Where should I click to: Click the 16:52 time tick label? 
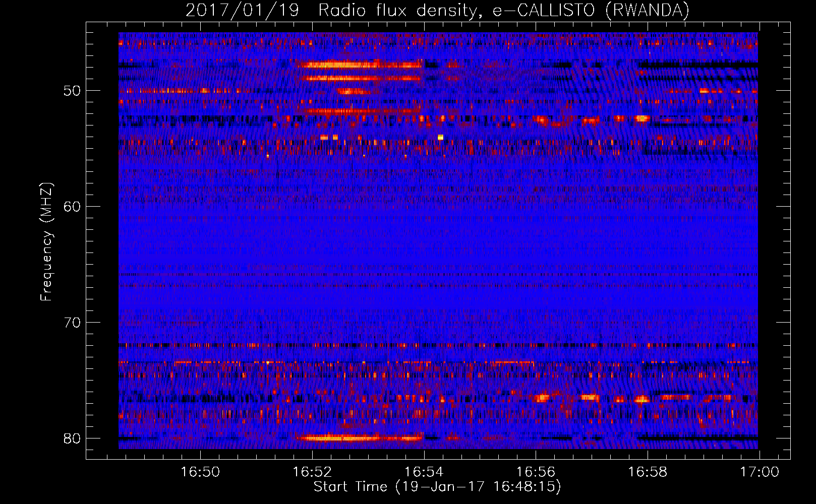click(x=312, y=472)
